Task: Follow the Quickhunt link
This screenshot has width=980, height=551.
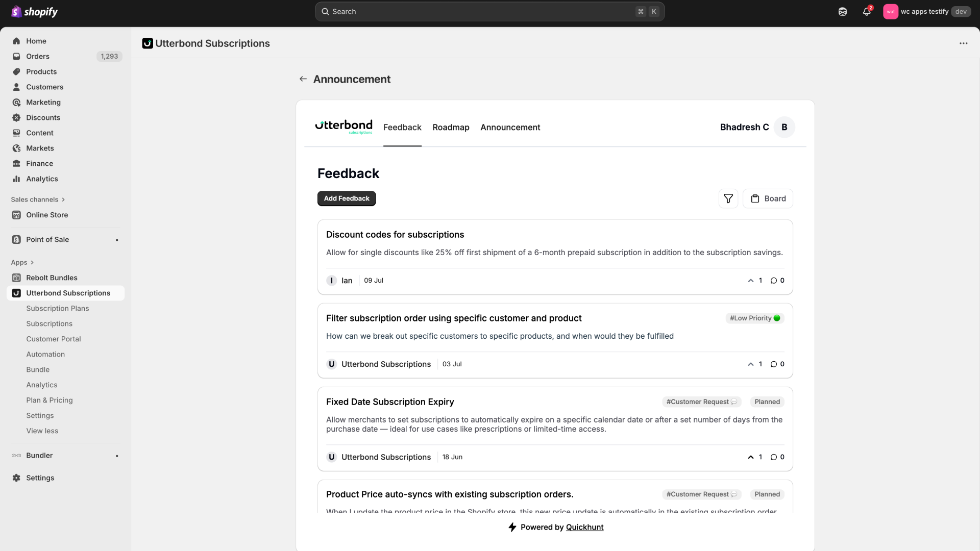Action: coord(584,527)
